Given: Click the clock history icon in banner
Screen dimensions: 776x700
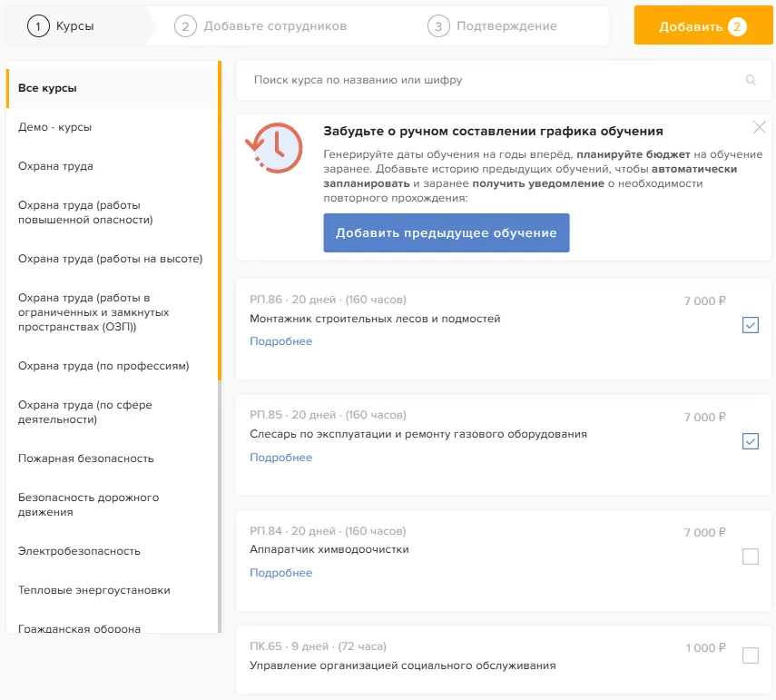Looking at the screenshot, I should (274, 147).
